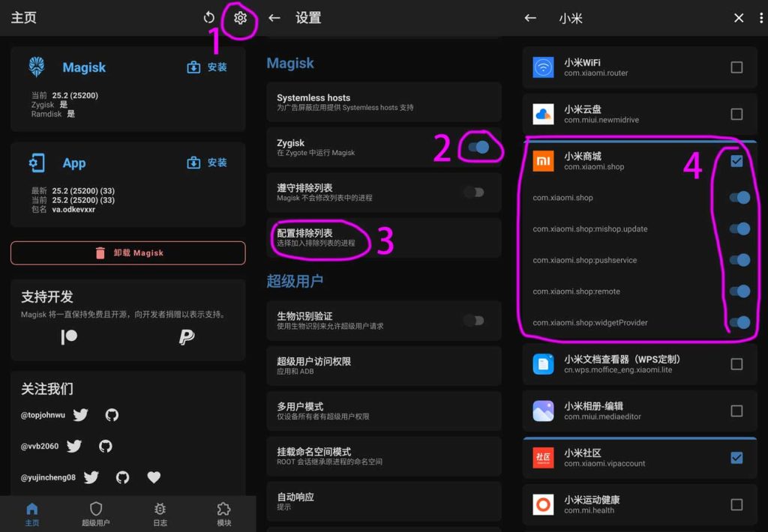The width and height of the screenshot is (768, 532).
Task: Check the 小米文档查看器 checkbox
Action: coord(736,364)
